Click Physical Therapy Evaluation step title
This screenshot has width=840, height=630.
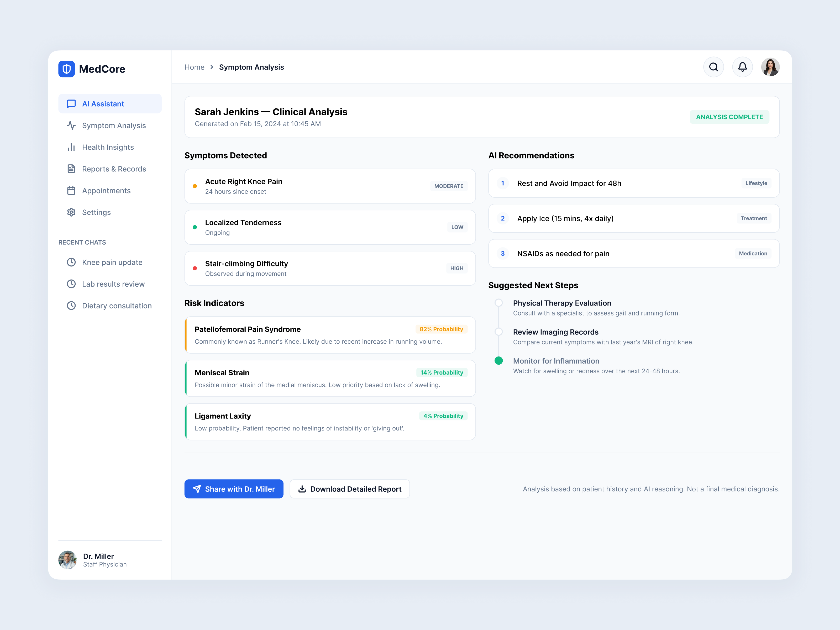click(x=562, y=303)
